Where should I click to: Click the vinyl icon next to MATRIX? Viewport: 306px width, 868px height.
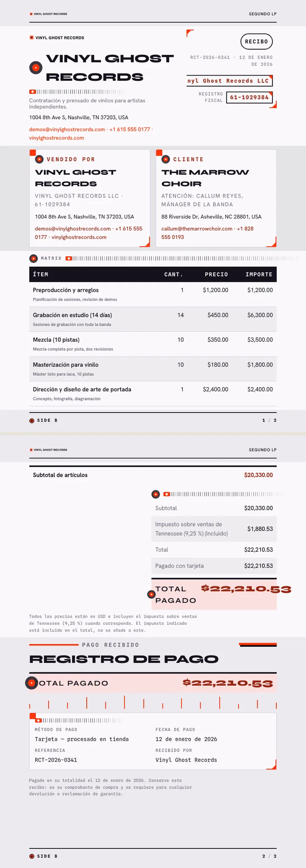[33, 258]
